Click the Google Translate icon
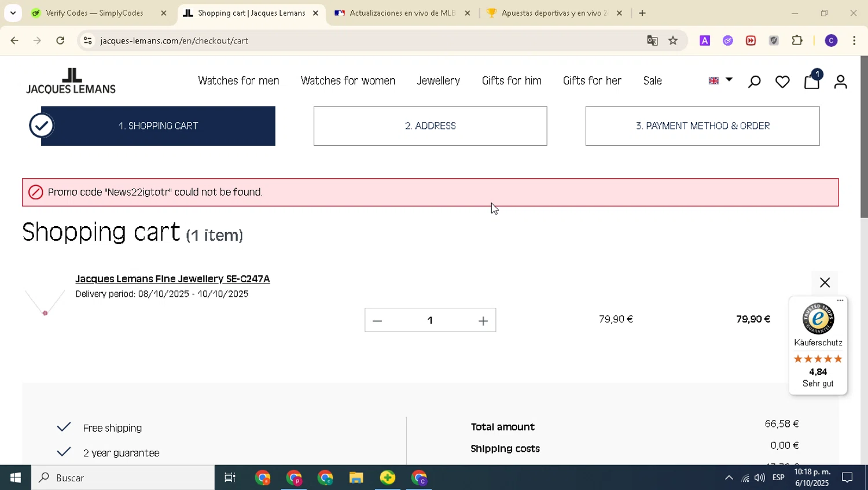 point(652,40)
